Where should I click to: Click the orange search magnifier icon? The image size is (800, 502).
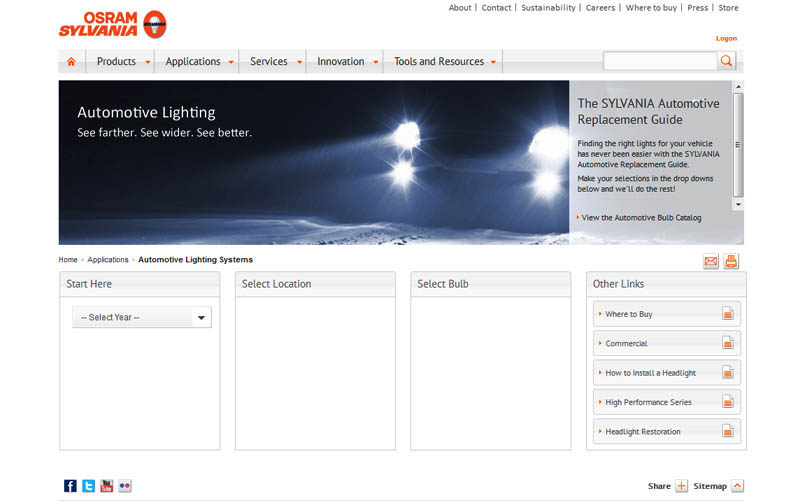tap(726, 61)
